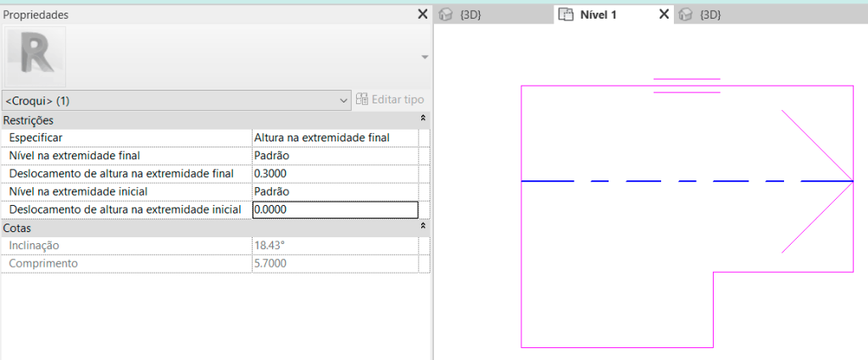Click the Editar tipo button
This screenshot has height=360, width=868.
[x=390, y=100]
